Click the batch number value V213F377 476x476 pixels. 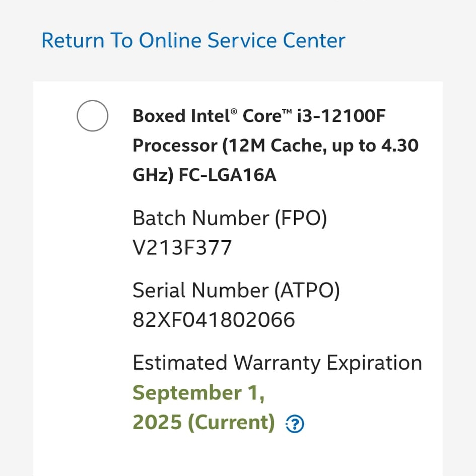click(x=182, y=248)
